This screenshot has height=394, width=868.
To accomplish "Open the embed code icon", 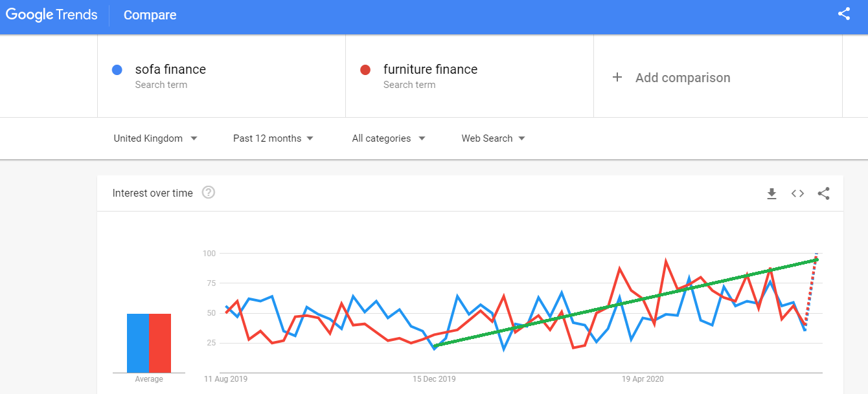I will (x=797, y=193).
